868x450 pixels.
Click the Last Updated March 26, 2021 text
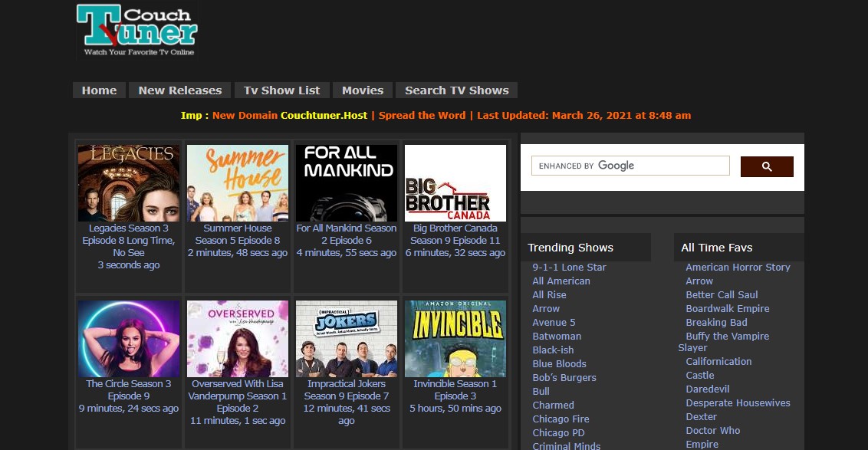[x=584, y=115]
